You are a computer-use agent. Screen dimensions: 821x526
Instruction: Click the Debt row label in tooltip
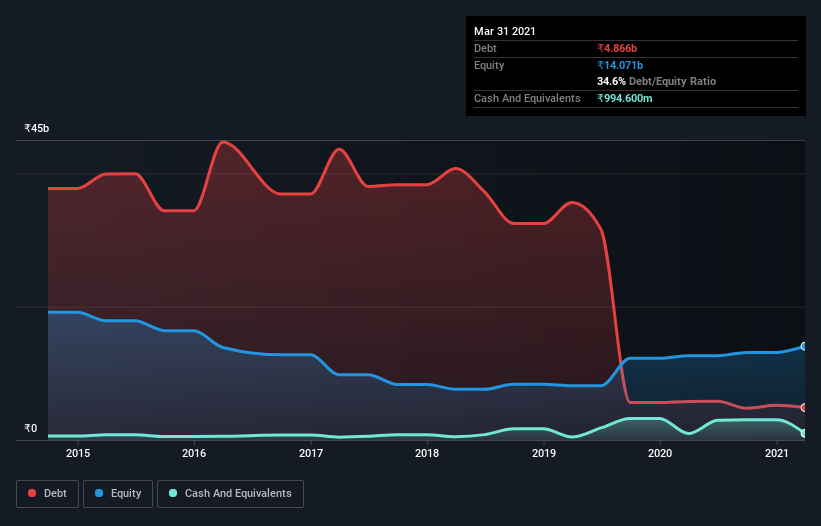tap(485, 48)
